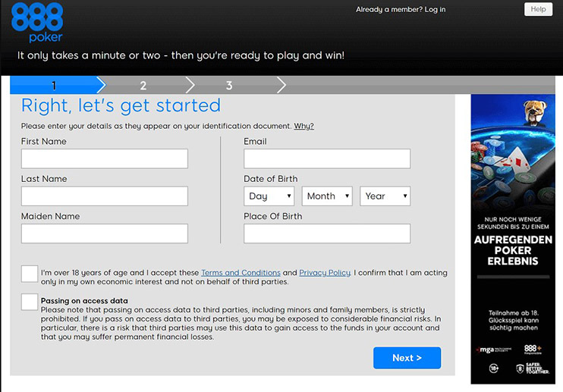Open the Month dropdown
Viewport: 563px width, 392px height.
point(327,196)
